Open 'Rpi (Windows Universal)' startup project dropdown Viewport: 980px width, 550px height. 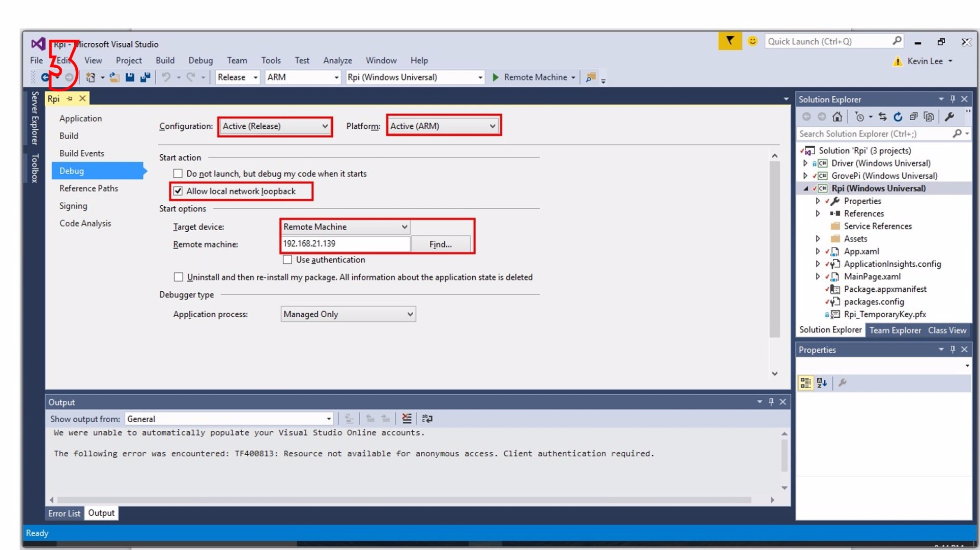415,77
